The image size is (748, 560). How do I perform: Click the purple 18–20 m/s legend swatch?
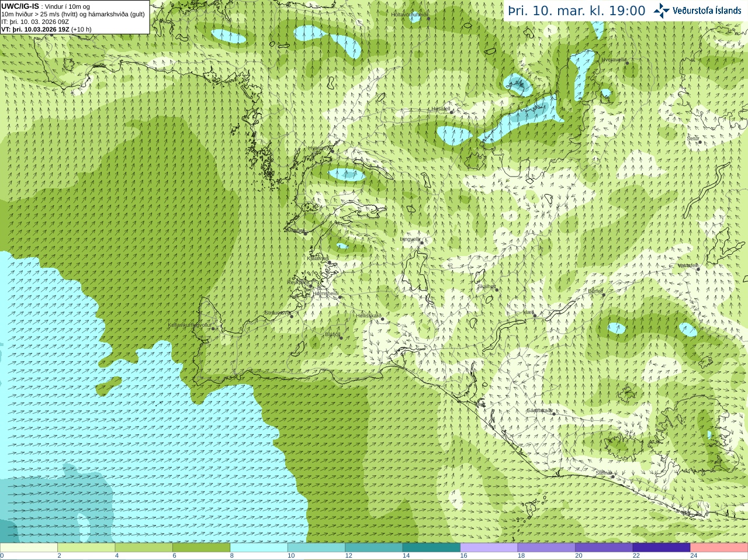546,548
